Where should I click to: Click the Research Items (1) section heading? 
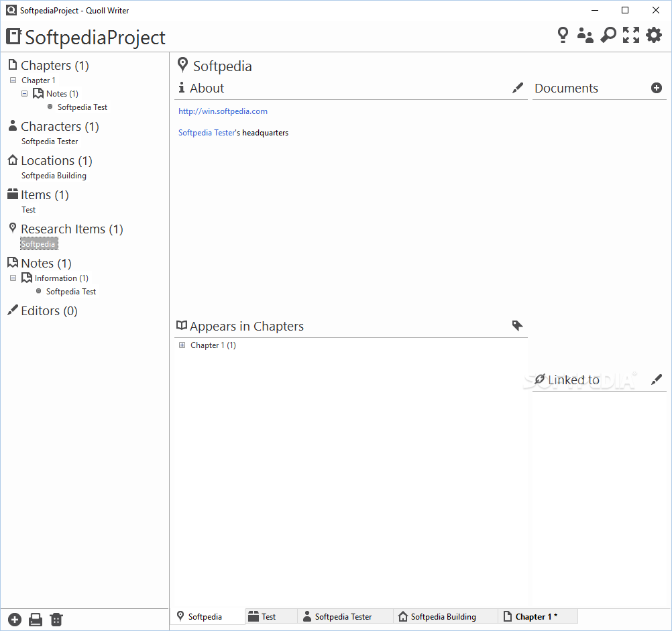(72, 229)
